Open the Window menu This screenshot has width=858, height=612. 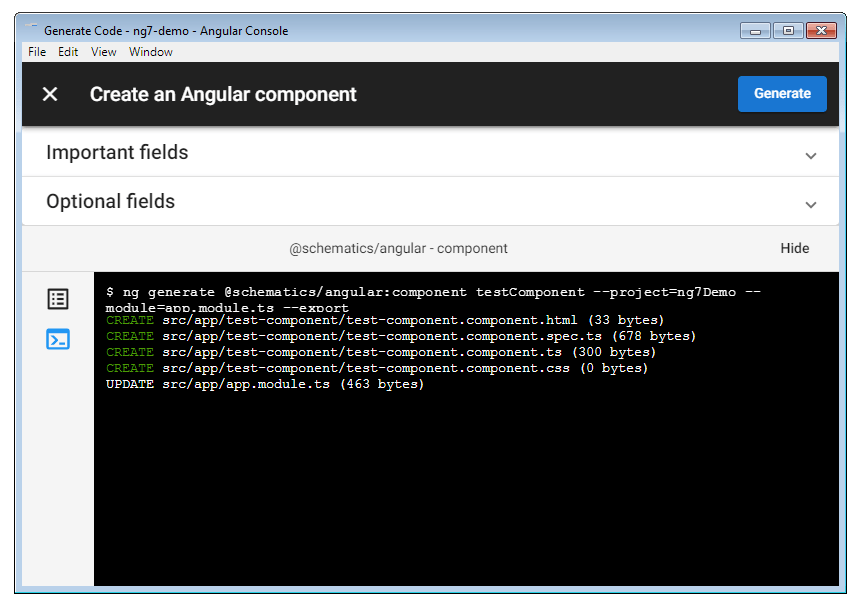click(150, 52)
